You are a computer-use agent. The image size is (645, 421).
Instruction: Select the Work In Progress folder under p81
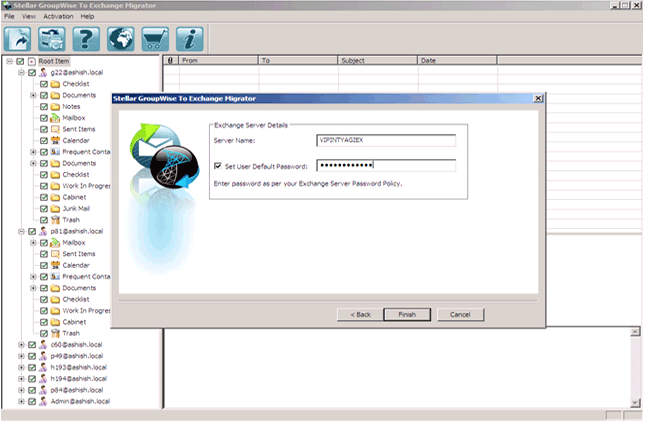(x=86, y=311)
